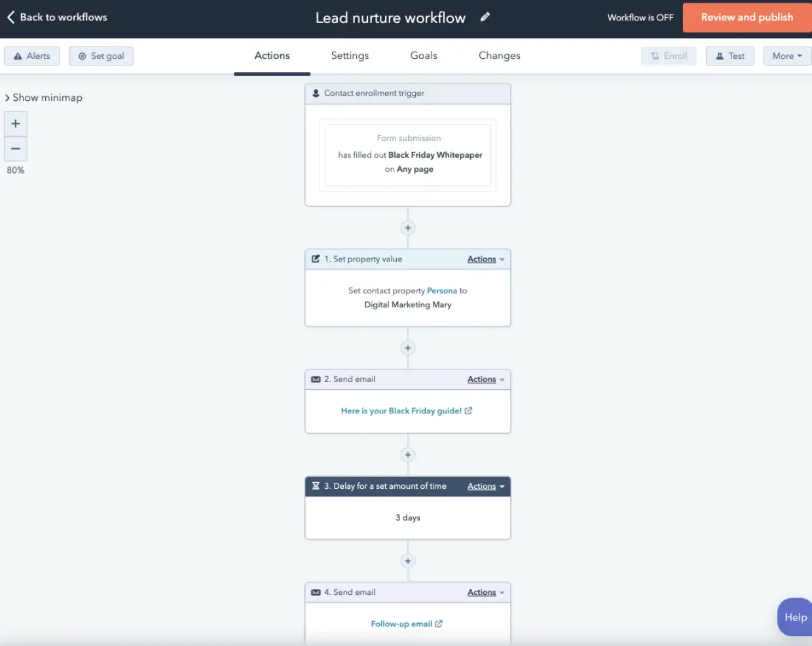The height and width of the screenshot is (646, 812).
Task: Zoom in using the plus control
Action: 15,123
